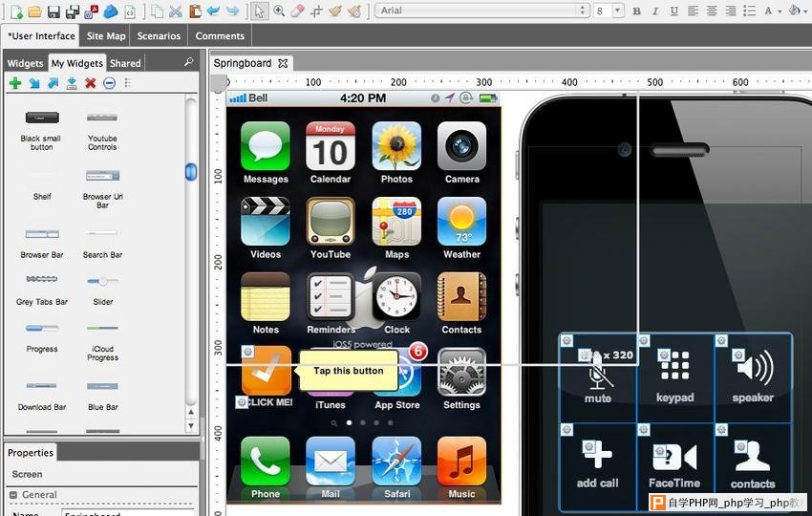
Task: Paste from the clipboard icon
Action: (x=195, y=11)
